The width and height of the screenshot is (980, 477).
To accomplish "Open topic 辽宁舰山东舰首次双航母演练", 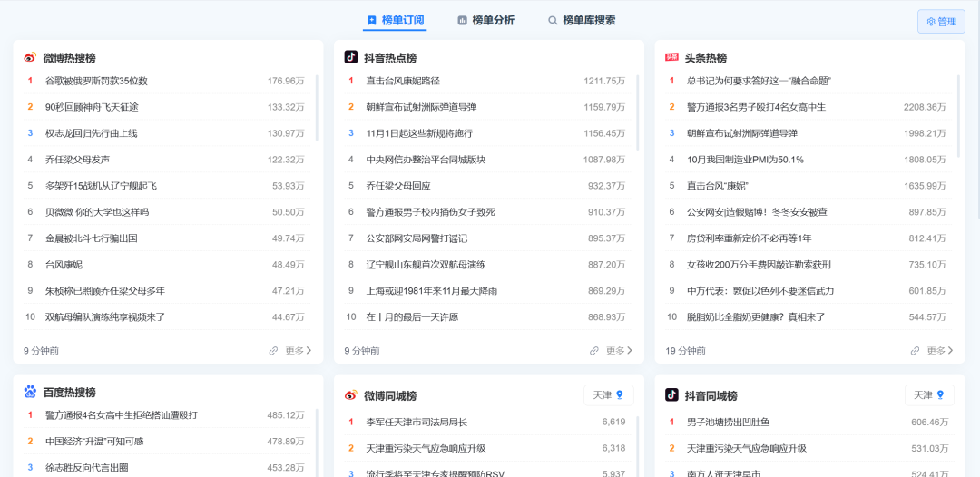I will click(x=426, y=264).
